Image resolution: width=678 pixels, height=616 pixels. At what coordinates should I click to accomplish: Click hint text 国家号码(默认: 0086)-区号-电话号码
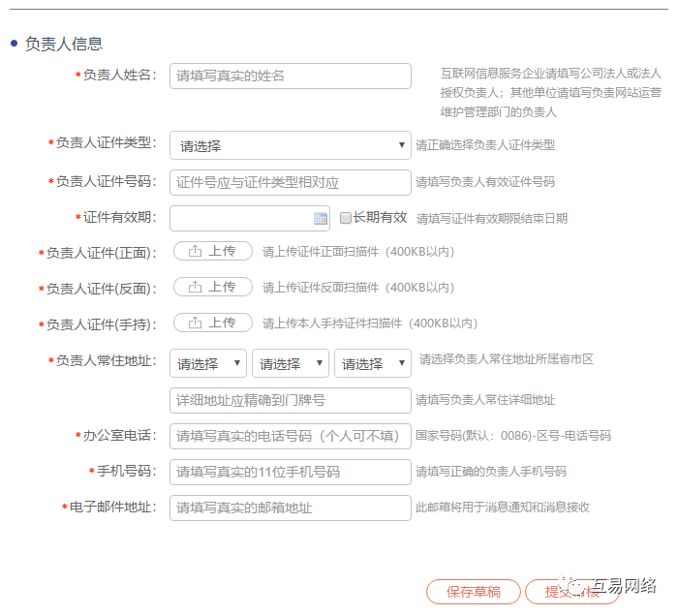[x=513, y=436]
